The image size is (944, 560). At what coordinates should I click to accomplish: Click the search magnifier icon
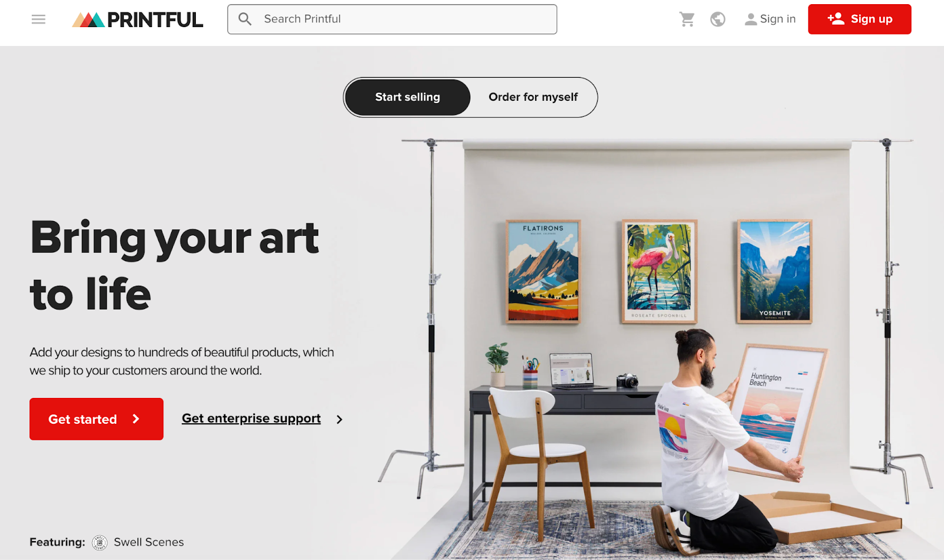click(245, 19)
